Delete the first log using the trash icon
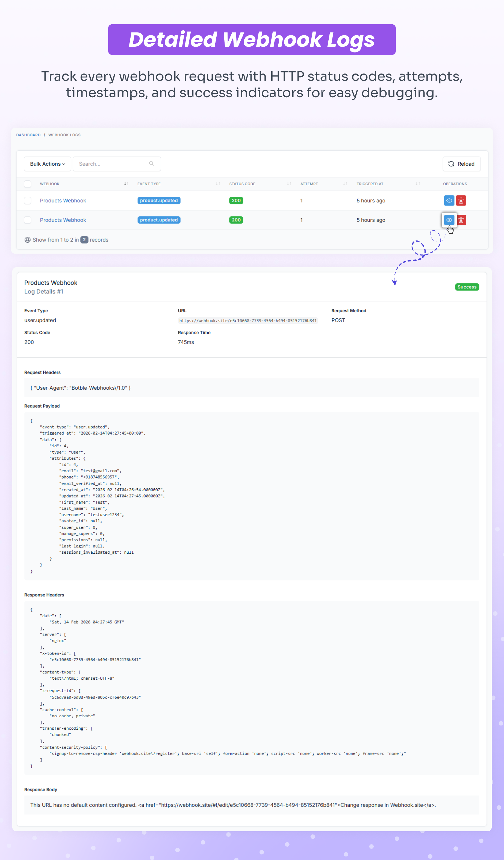 pyautogui.click(x=461, y=201)
